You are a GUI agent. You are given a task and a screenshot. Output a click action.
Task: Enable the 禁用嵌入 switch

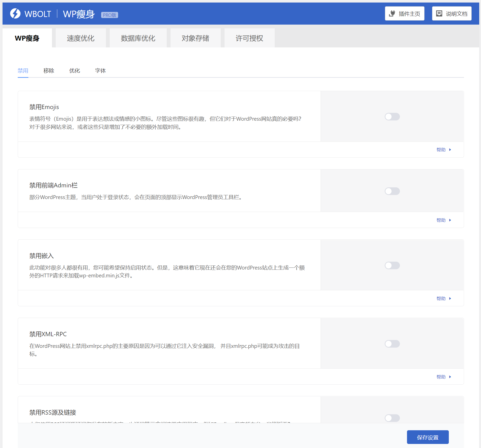(392, 265)
